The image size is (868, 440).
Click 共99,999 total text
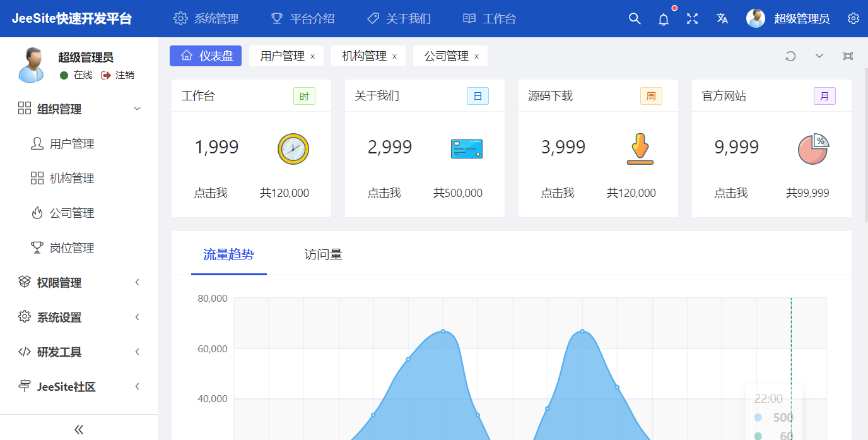coord(807,193)
